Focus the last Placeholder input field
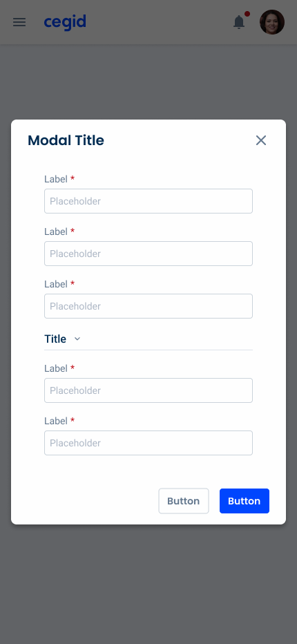The width and height of the screenshot is (297, 644). coord(148,443)
